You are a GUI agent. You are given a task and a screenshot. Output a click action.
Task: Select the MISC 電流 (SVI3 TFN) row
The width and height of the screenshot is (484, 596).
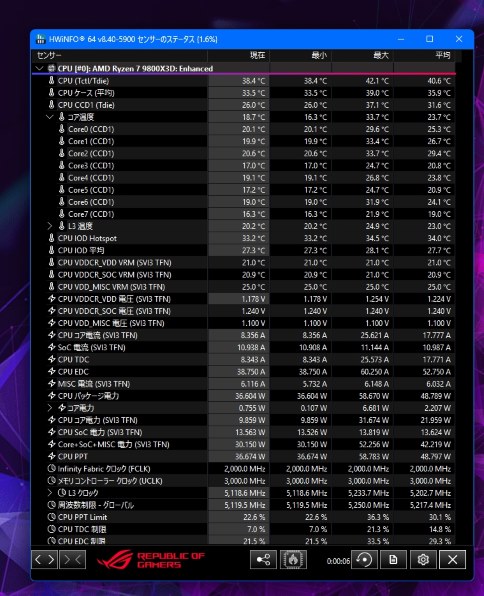(x=244, y=384)
